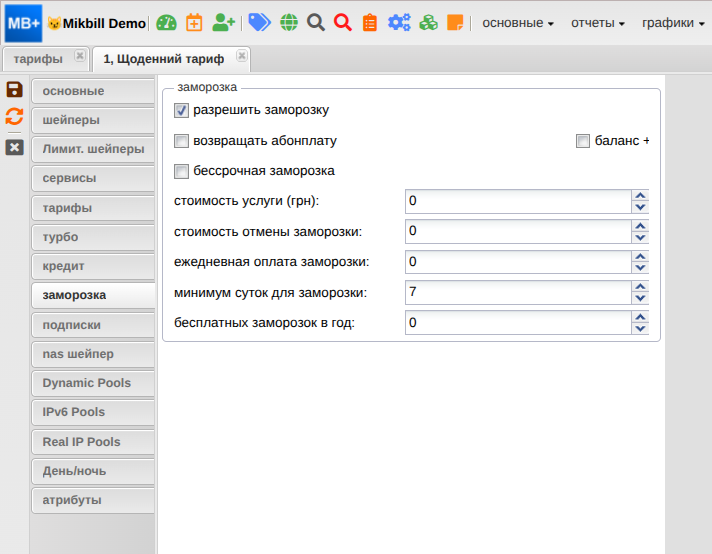Click the blue gears settings icon
Image resolution: width=712 pixels, height=554 pixels.
399,22
